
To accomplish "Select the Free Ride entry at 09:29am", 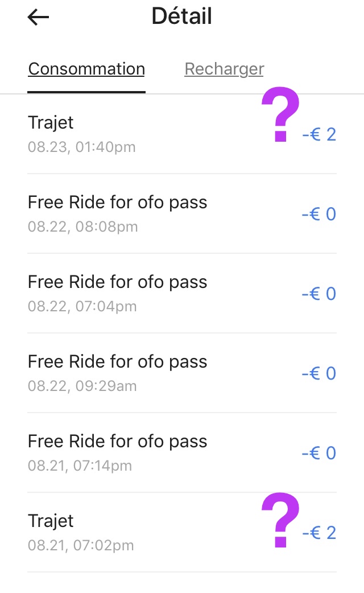I will tap(182, 373).
